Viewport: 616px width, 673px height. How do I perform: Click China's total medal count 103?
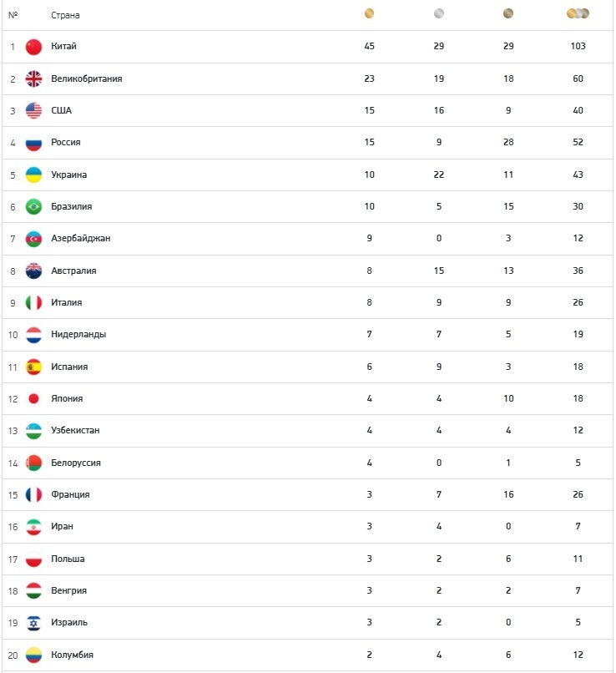(578, 47)
